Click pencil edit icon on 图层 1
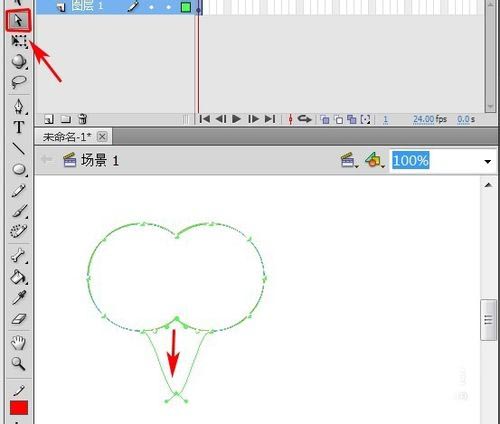Viewport: 500px width, 424px height. pyautogui.click(x=133, y=7)
